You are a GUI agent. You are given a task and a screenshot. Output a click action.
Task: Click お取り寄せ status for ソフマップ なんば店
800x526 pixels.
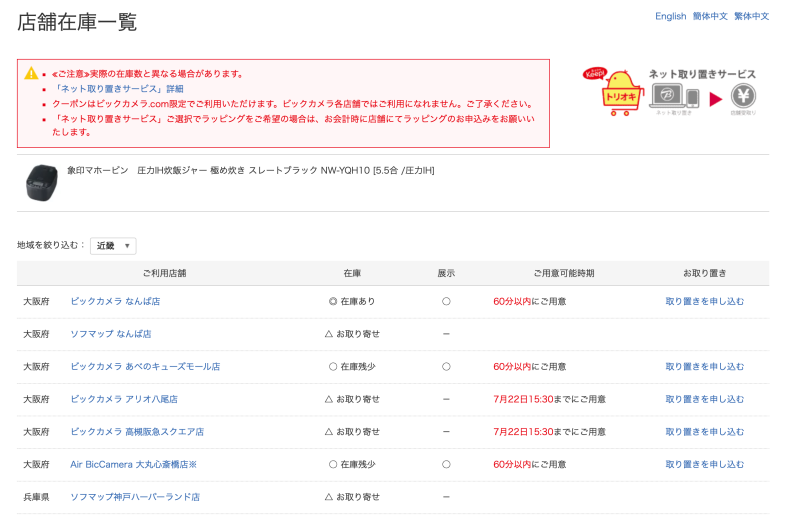coord(352,334)
